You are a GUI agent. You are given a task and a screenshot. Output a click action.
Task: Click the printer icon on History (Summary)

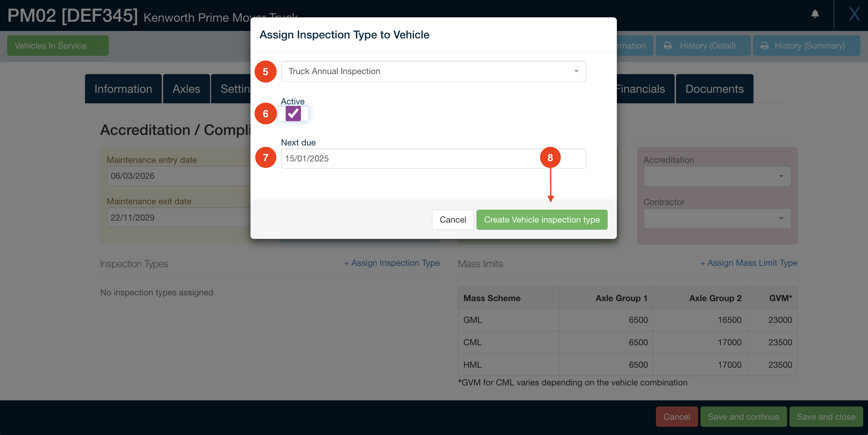pos(764,46)
